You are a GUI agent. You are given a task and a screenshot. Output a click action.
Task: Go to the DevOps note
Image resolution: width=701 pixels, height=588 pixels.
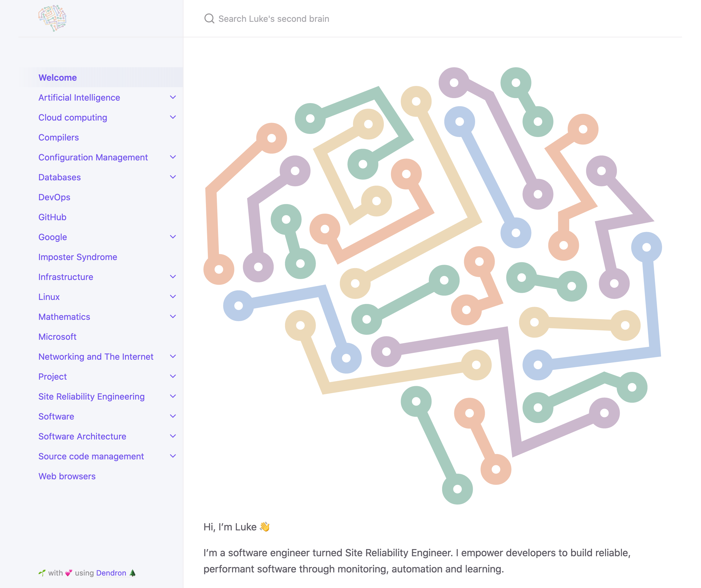coord(54,197)
